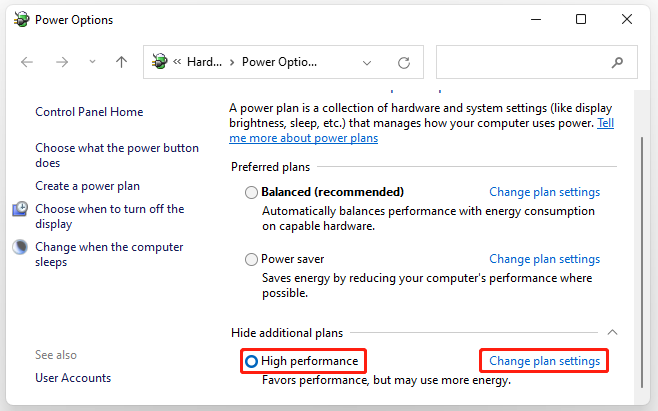
Task: Click the Power Options icon in address bar
Action: tap(159, 62)
